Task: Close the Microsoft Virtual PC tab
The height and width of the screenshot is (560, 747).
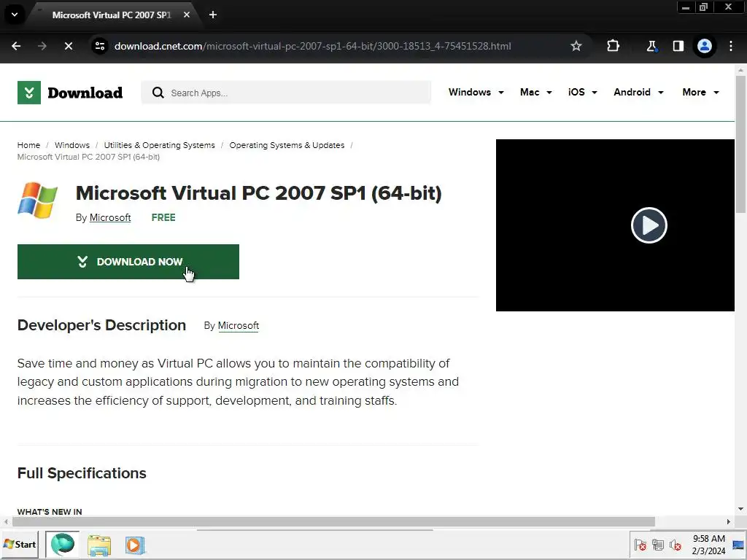Action: pyautogui.click(x=187, y=15)
